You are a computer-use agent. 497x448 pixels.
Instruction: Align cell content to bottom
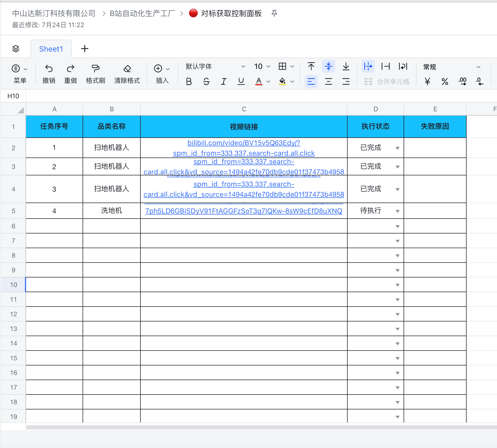pyautogui.click(x=346, y=66)
